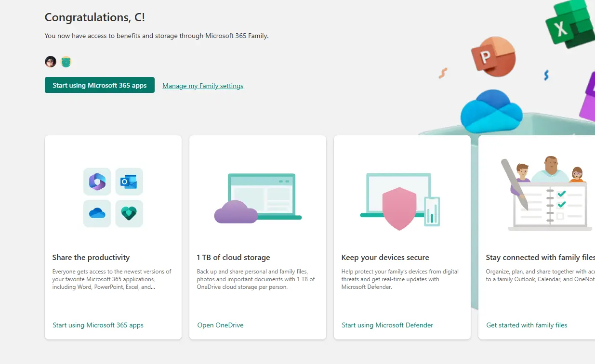595x364 pixels.
Task: Click the OneDrive cloud storage description text
Action: coord(256,279)
